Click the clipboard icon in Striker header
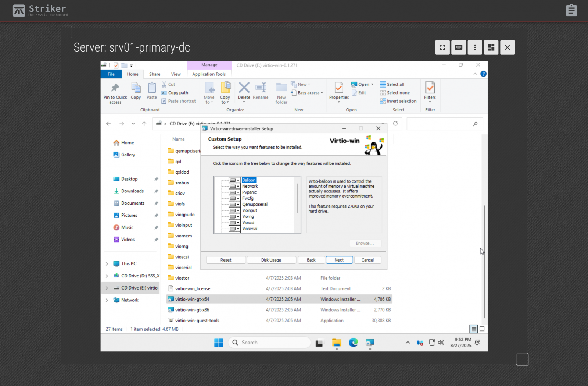Viewport: 588px width, 386px height. point(571,10)
